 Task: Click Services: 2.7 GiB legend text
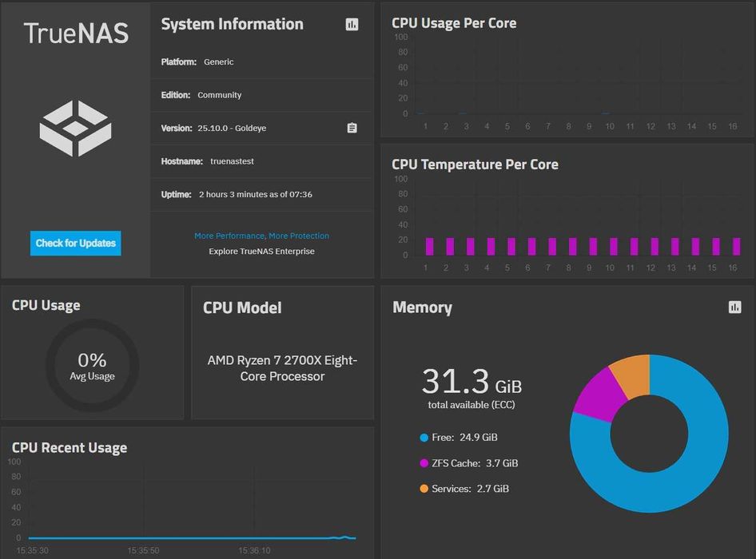click(x=470, y=489)
